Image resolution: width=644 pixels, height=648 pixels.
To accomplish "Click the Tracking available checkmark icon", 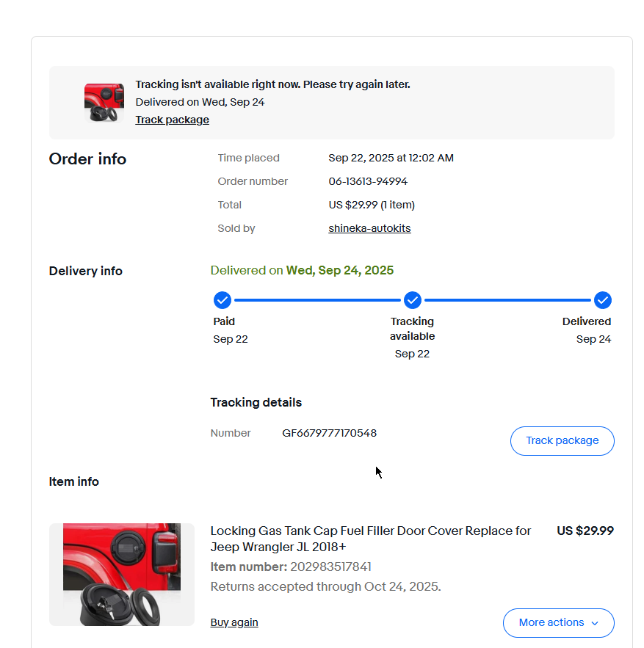I will [413, 300].
